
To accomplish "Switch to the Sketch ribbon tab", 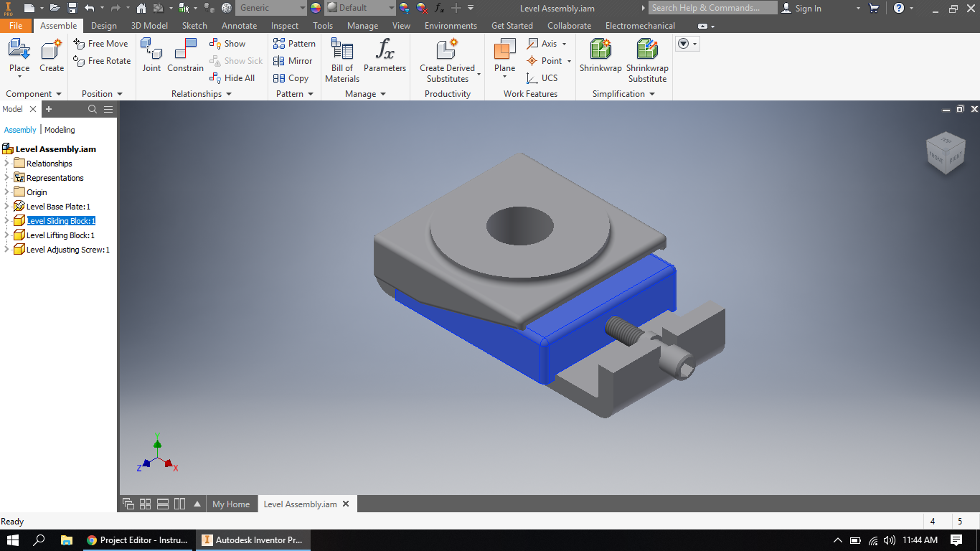I will tap(194, 25).
